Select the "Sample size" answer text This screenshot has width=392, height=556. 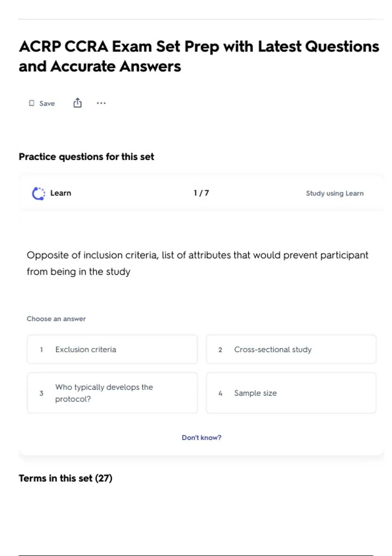255,393
